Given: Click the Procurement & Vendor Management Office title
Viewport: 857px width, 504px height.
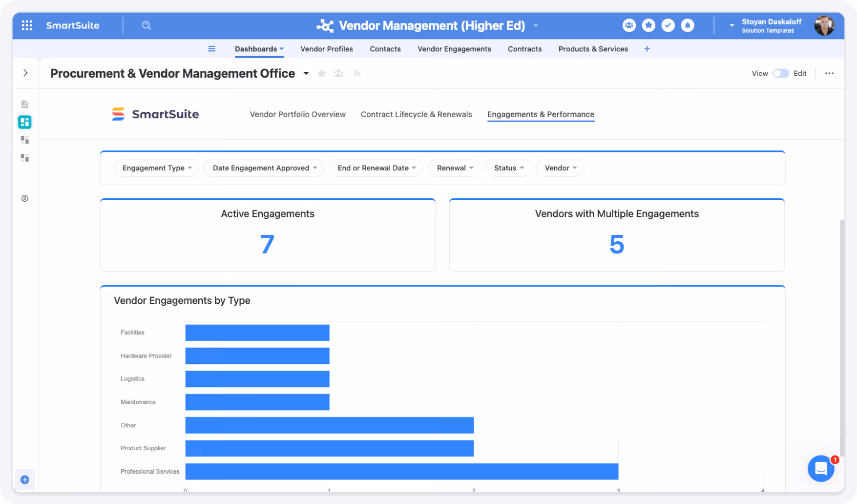Looking at the screenshot, I should coord(173,73).
